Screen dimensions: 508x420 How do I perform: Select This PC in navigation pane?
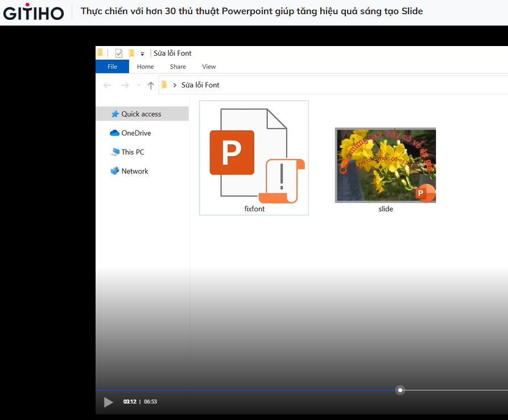pyautogui.click(x=127, y=152)
